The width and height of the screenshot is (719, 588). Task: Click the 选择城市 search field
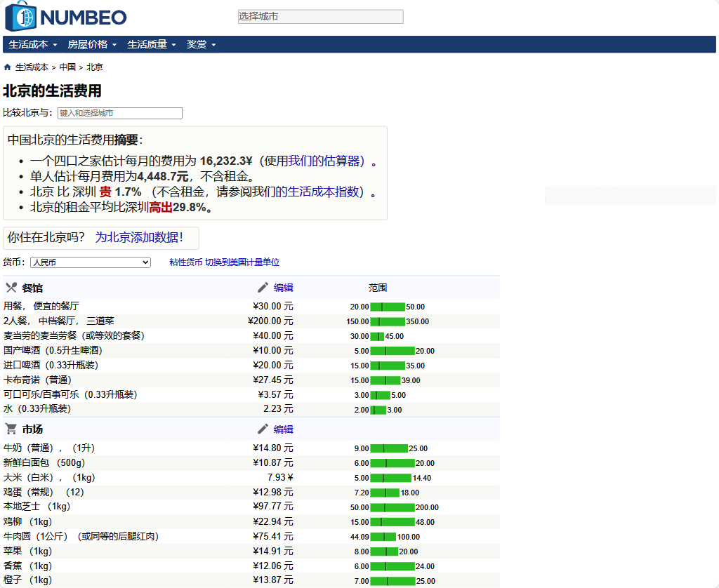pos(320,16)
